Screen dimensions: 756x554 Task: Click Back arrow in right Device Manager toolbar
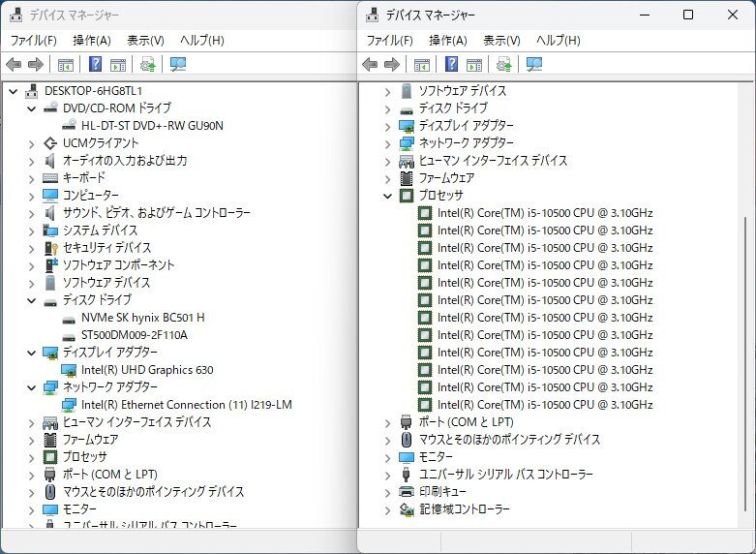[x=370, y=64]
